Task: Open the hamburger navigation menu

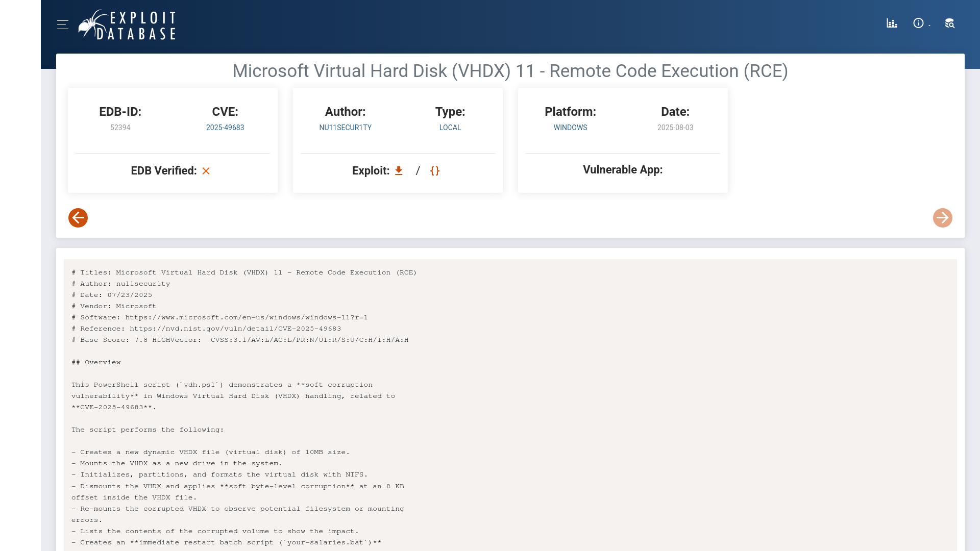Action: point(63,24)
